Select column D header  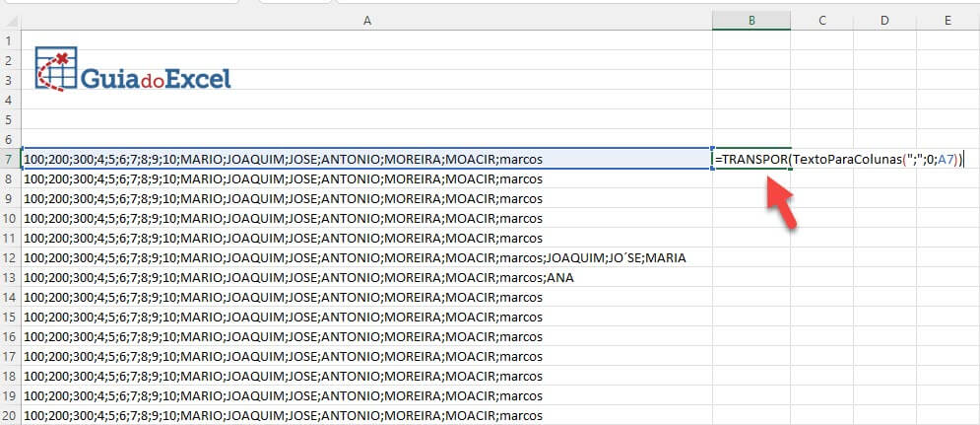(884, 21)
